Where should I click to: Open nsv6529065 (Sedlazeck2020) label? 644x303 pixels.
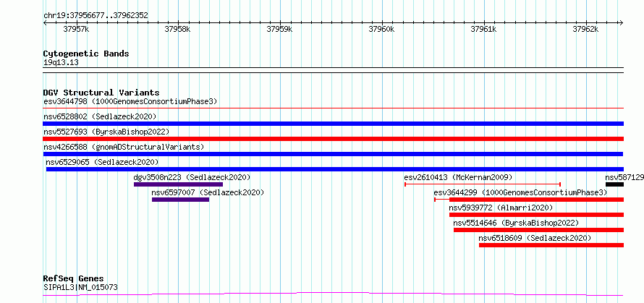click(x=102, y=162)
